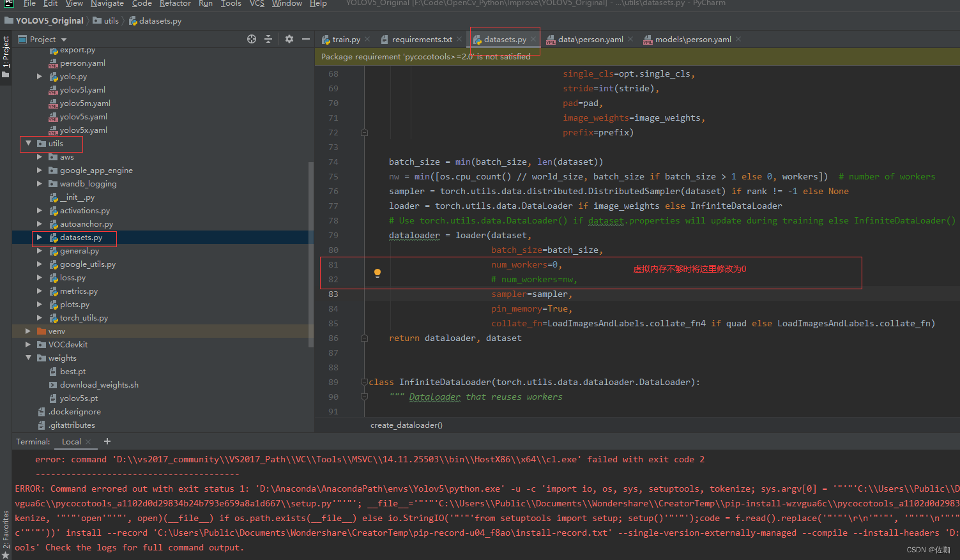Click the fold marker at line 72

(x=364, y=133)
